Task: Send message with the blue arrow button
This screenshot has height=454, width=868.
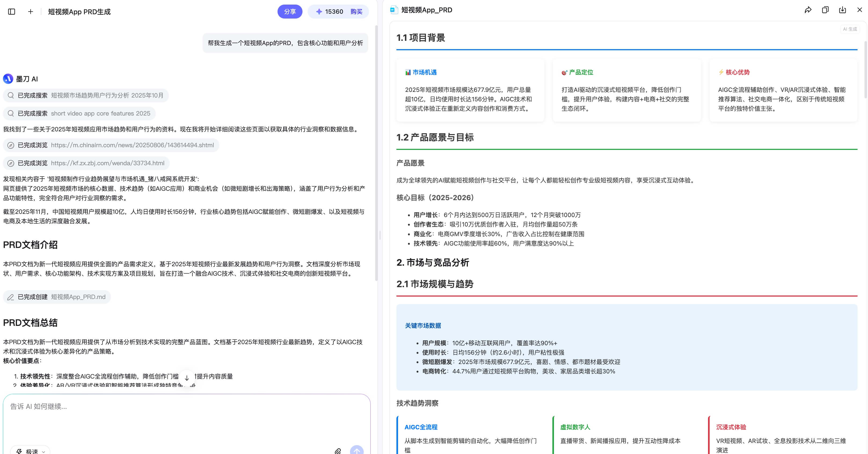Action: tap(357, 451)
